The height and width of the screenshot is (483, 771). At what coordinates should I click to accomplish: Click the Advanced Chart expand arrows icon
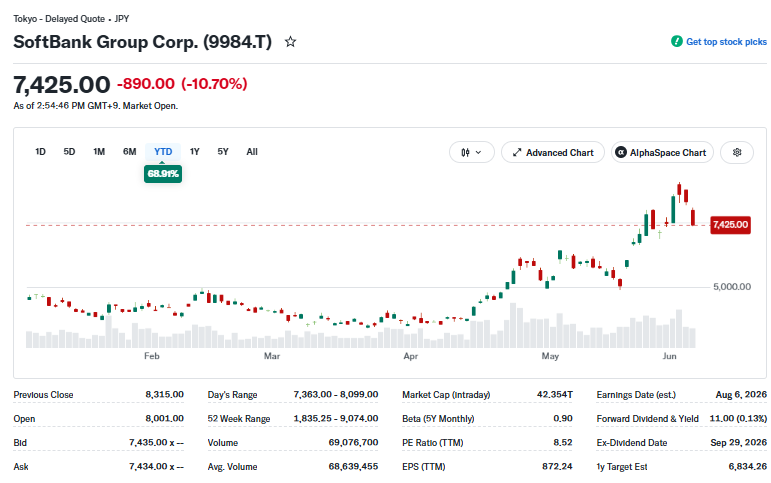click(x=517, y=152)
